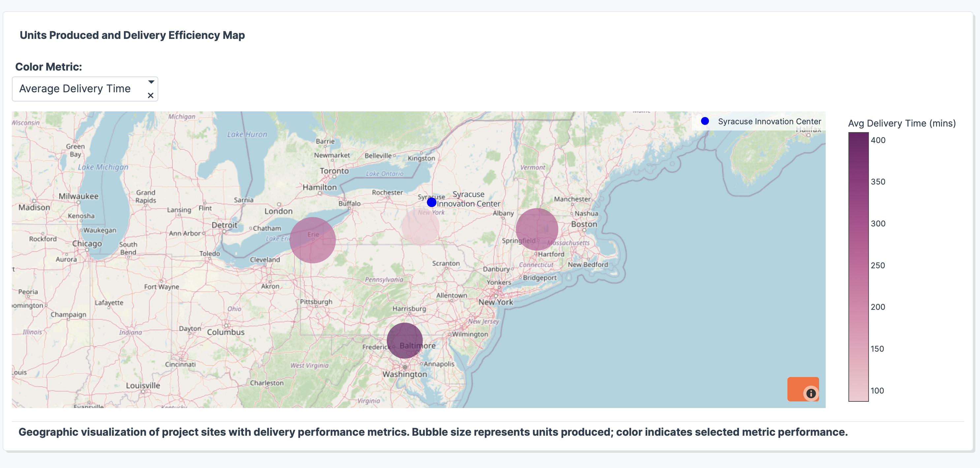Screen dimensions: 980x468
Task: Click the Avg Delivery Time (mins) title
Action: (x=902, y=124)
